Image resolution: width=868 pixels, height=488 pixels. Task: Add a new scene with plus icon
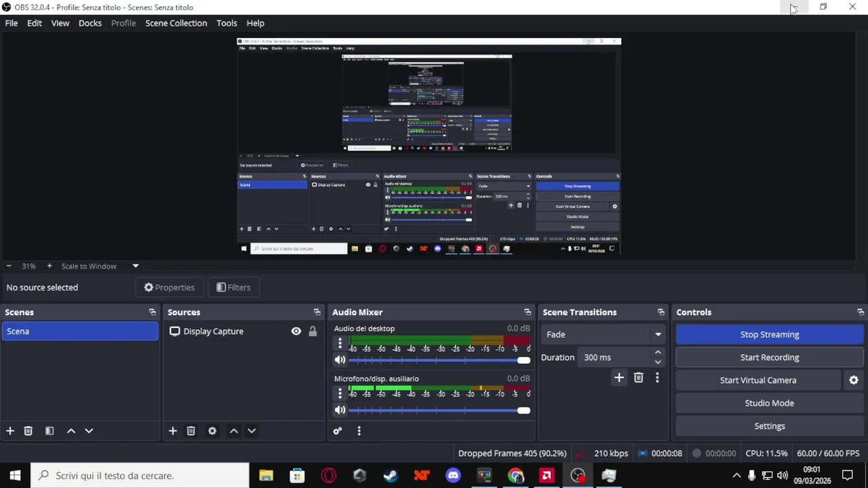[10, 430]
